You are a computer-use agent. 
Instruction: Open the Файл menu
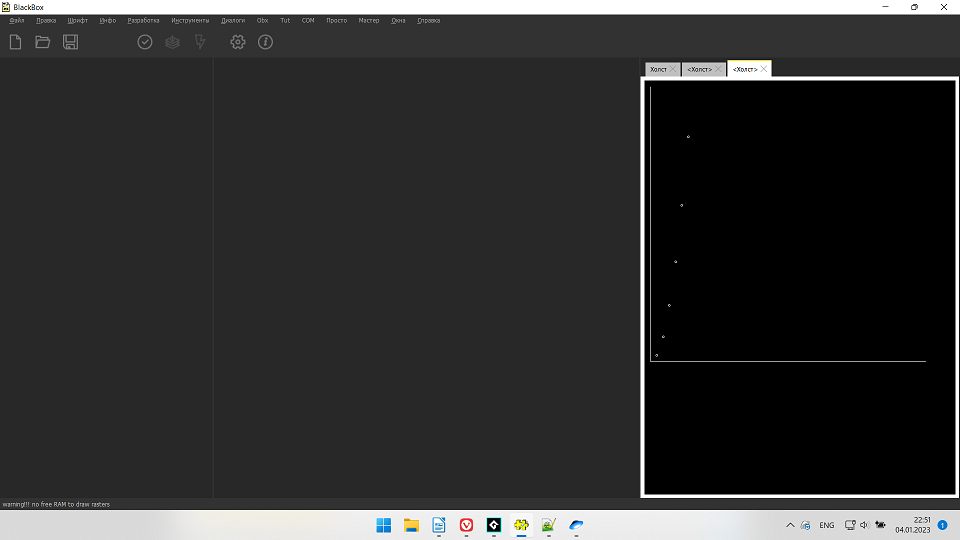pos(17,20)
